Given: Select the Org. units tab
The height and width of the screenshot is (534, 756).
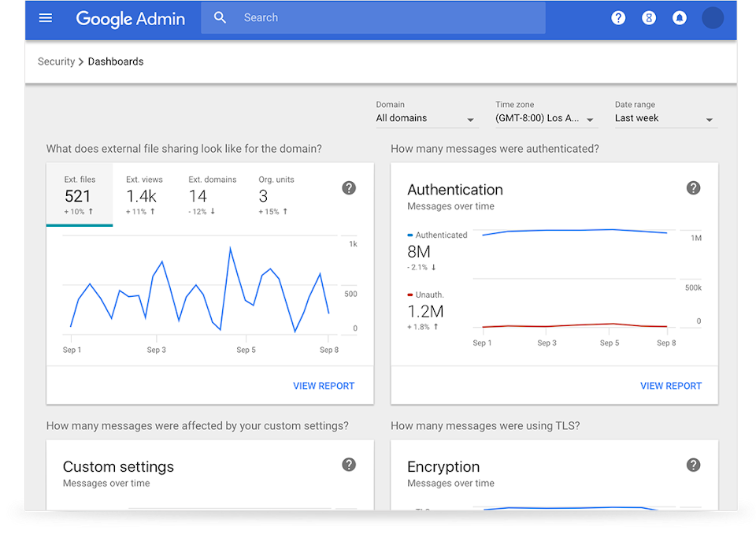Looking at the screenshot, I should [276, 195].
